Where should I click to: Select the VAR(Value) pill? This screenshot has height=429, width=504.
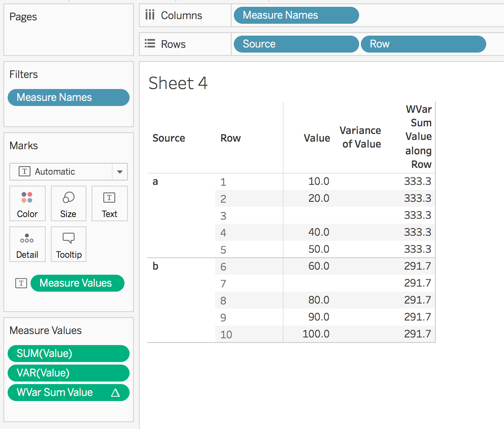(x=68, y=373)
